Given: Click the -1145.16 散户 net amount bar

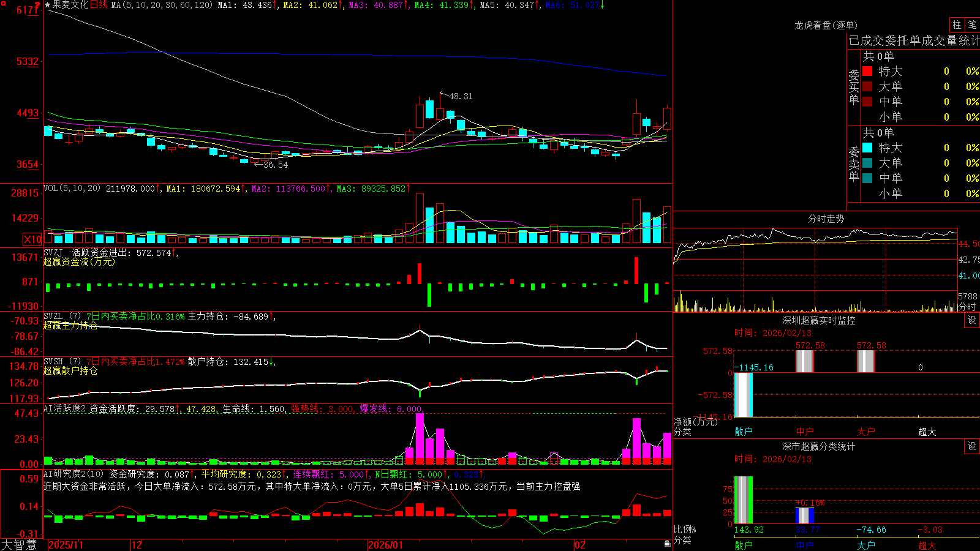Looking at the screenshot, I should 744,395.
